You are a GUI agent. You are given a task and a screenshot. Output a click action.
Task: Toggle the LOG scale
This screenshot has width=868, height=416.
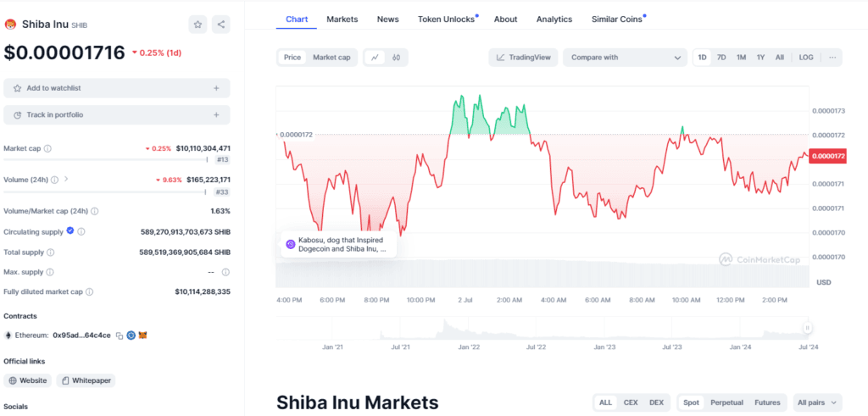[x=806, y=58]
